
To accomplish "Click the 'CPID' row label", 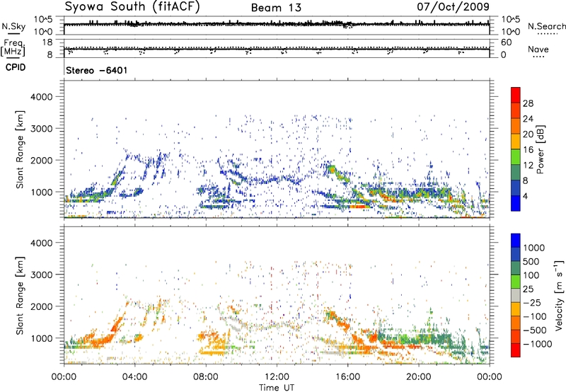I will point(16,67).
